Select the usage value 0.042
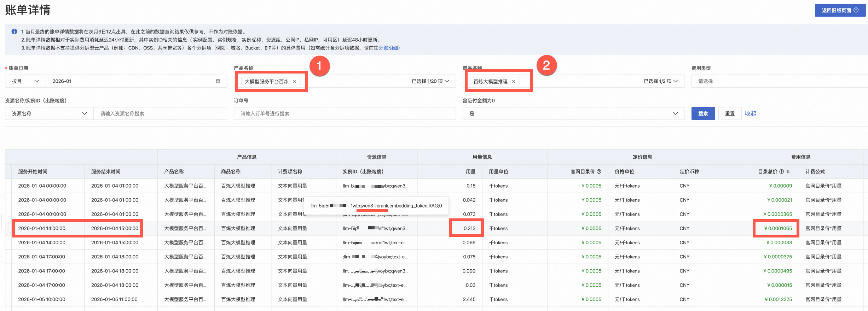Image resolution: width=868 pixels, height=311 pixels. point(469,200)
